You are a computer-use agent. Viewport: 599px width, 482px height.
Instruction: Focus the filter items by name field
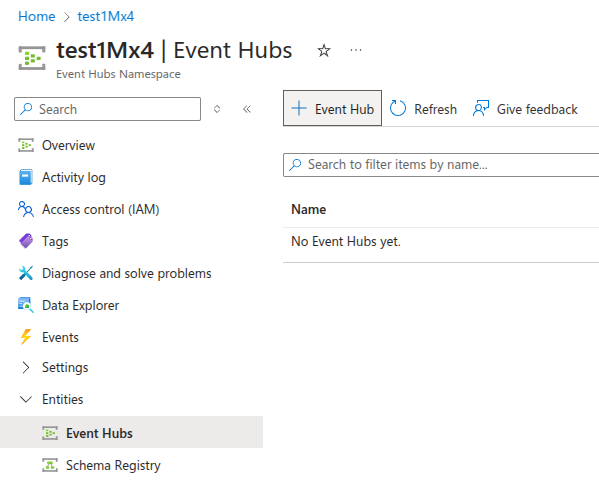441,165
